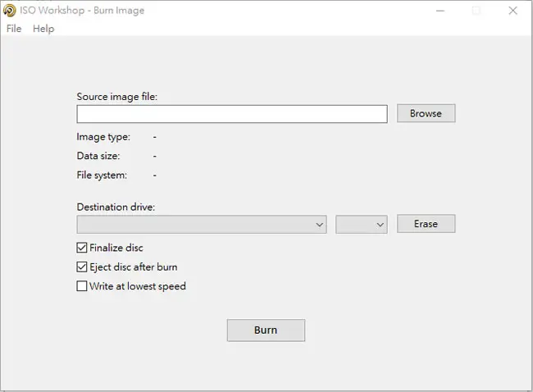Expand the wide Destination drive dropdown
Screen dimensions: 533x392
[202, 225]
